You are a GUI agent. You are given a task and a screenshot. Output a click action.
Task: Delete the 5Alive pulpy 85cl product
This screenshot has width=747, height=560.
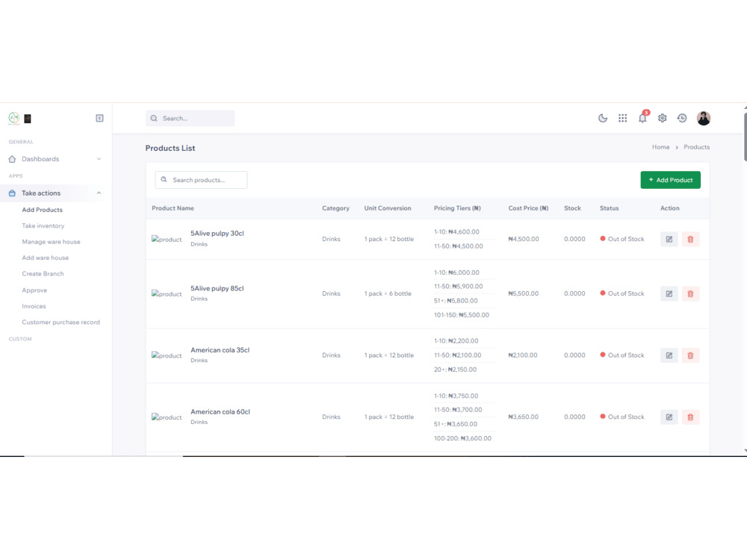[690, 293]
